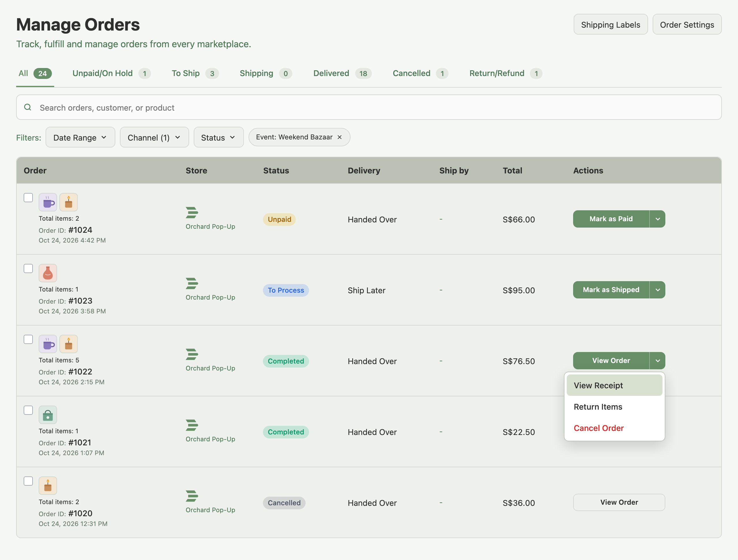Choose View Receipt from the dropdown menu
The image size is (738, 560).
[x=614, y=385]
